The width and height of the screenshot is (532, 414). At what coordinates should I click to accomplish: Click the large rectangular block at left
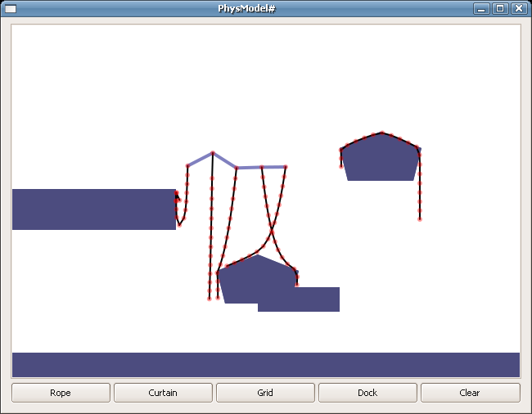pyautogui.click(x=94, y=209)
